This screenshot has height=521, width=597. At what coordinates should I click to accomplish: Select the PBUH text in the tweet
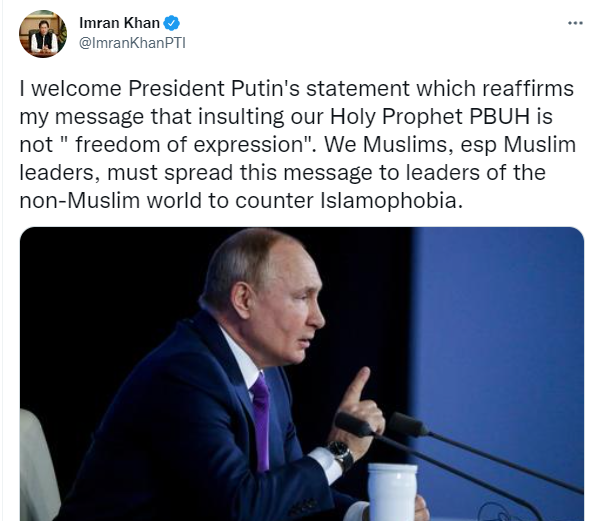[x=499, y=116]
